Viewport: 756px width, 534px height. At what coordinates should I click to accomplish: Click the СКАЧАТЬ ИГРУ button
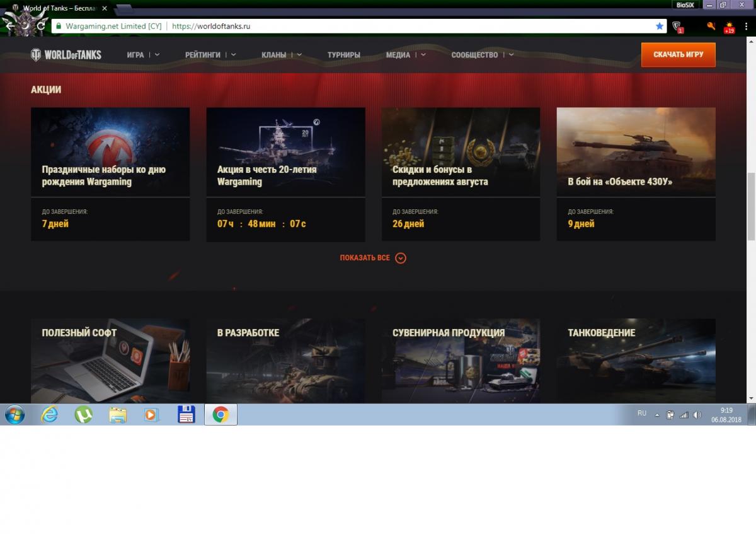(678, 55)
